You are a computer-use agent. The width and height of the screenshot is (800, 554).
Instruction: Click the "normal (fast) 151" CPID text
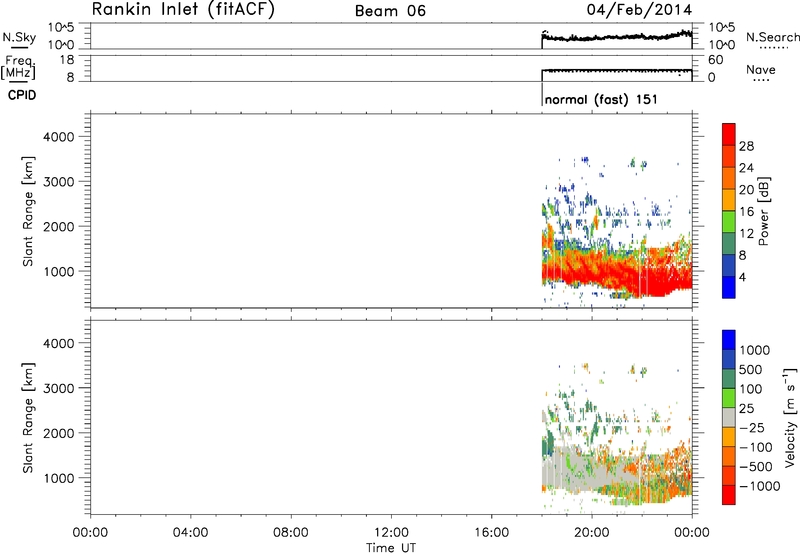[x=601, y=99]
